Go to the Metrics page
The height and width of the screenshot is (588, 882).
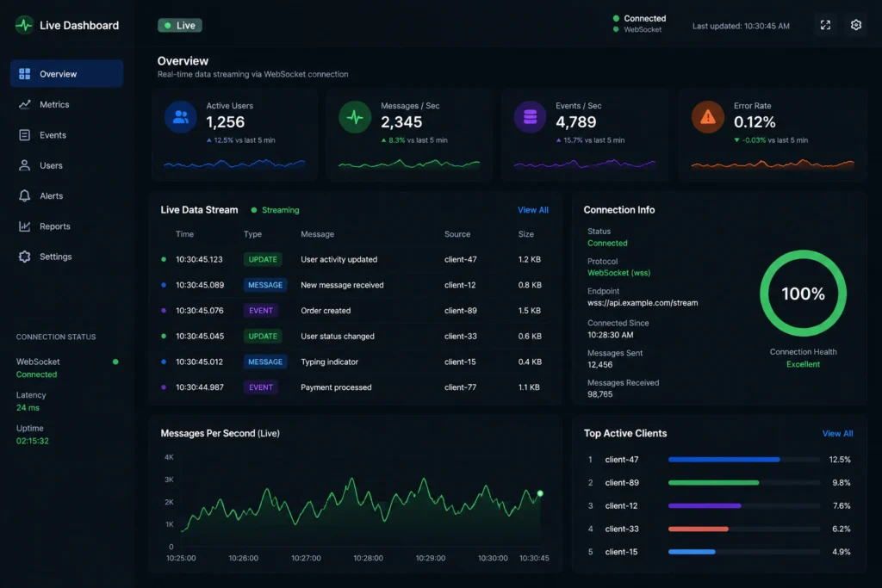pos(54,104)
